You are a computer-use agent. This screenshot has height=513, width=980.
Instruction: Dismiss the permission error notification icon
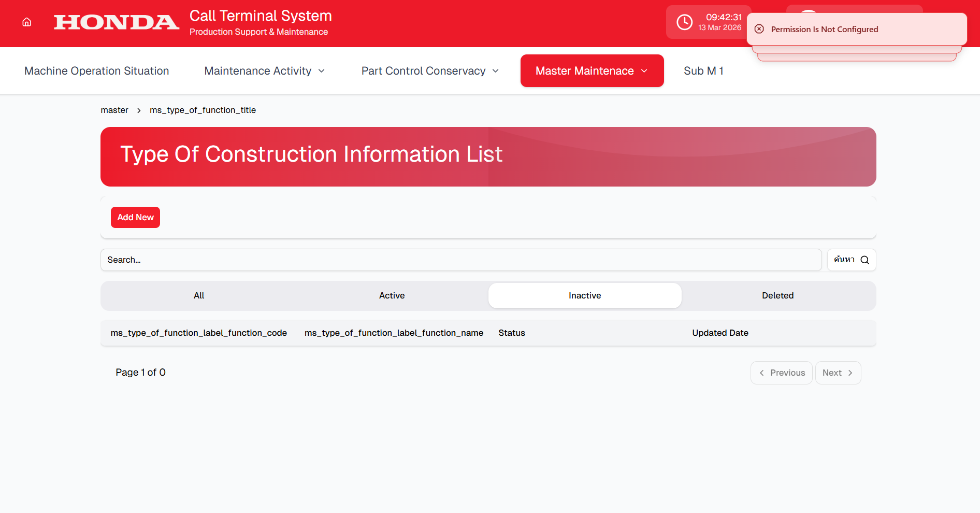(x=759, y=29)
